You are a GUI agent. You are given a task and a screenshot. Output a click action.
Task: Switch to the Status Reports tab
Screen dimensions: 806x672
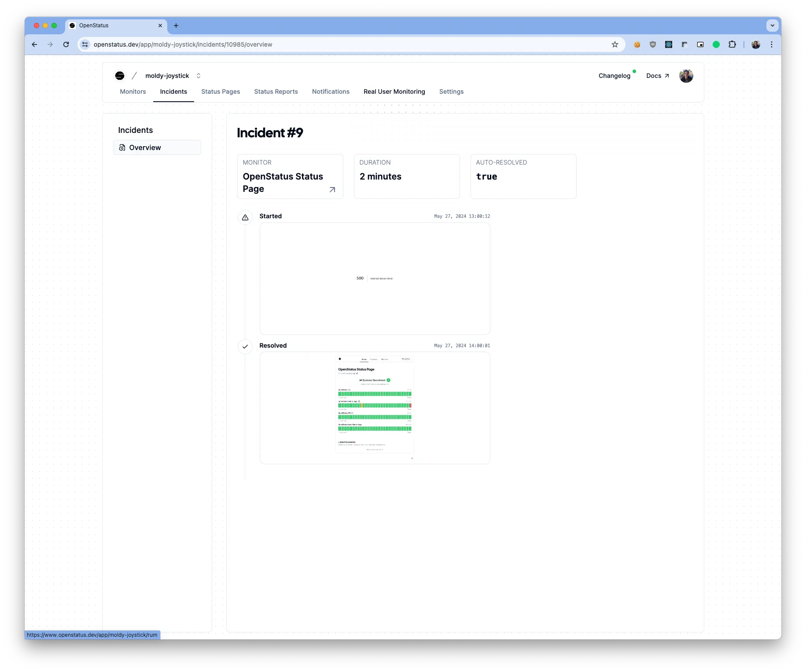(x=276, y=92)
